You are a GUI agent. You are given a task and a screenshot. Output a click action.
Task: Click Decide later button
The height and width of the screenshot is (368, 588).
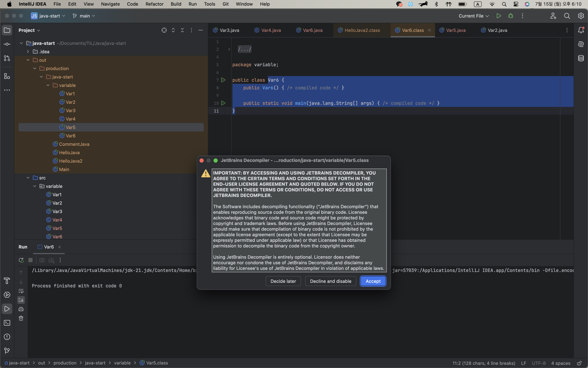[x=283, y=281]
